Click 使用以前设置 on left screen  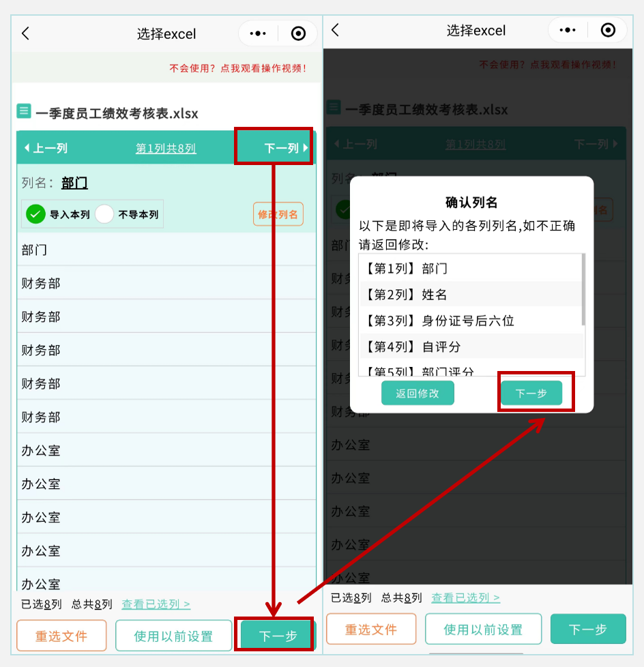tap(173, 636)
